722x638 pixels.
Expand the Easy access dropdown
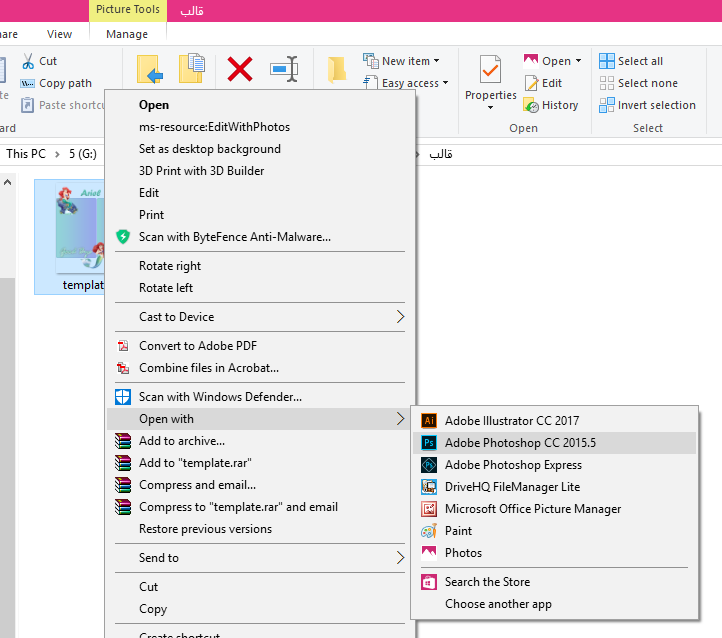point(445,83)
